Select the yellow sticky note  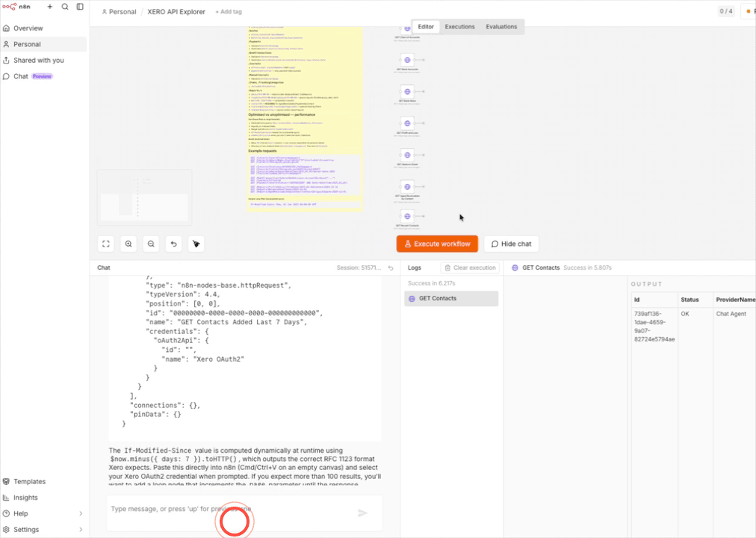[x=305, y=119]
